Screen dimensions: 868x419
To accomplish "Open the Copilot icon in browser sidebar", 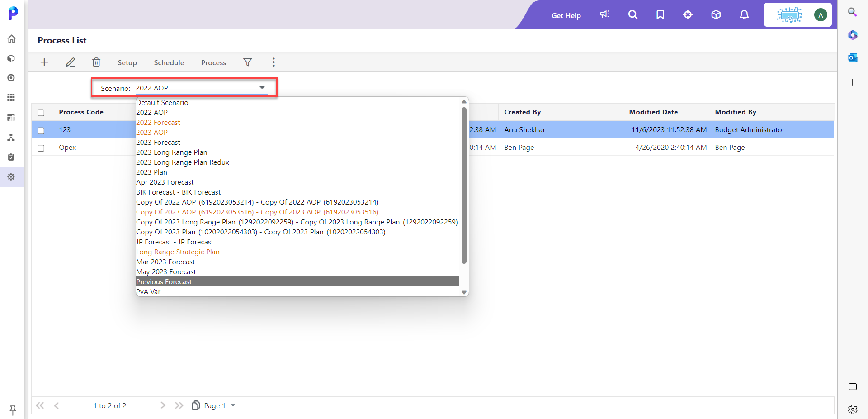I will click(x=853, y=35).
